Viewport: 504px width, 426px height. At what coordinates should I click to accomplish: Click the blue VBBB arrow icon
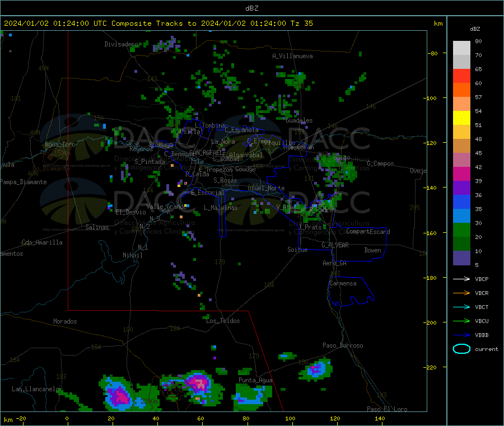point(461,335)
